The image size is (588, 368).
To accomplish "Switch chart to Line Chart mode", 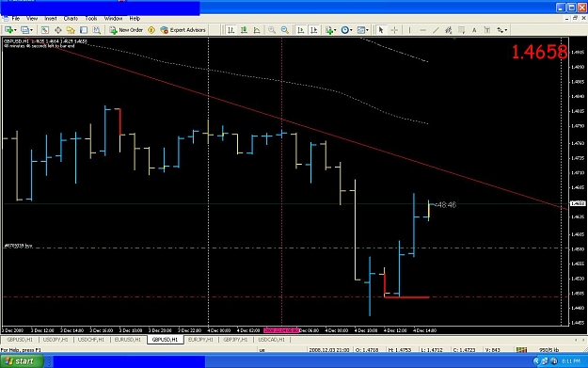I will pos(257,30).
